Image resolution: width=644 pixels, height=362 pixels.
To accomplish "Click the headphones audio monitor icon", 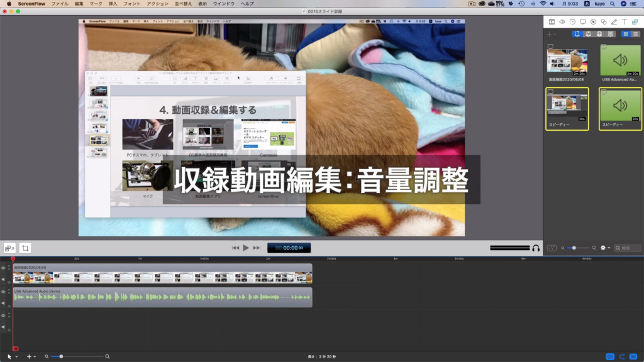I will coord(536,248).
